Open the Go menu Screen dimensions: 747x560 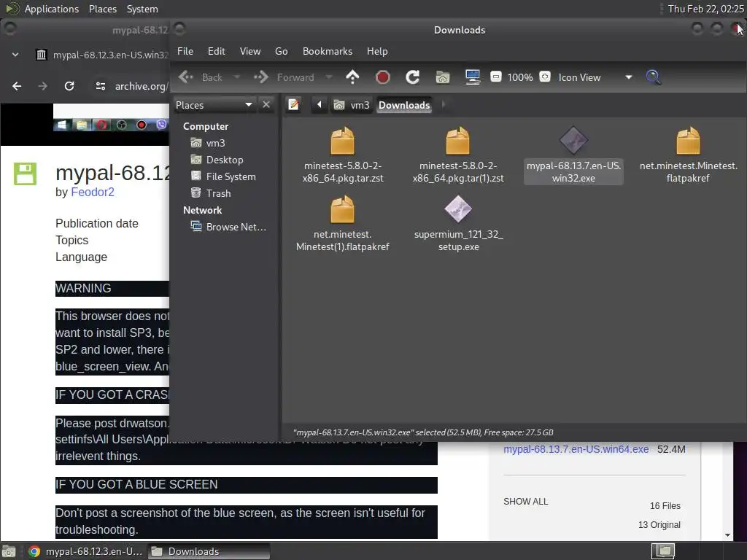(x=281, y=51)
